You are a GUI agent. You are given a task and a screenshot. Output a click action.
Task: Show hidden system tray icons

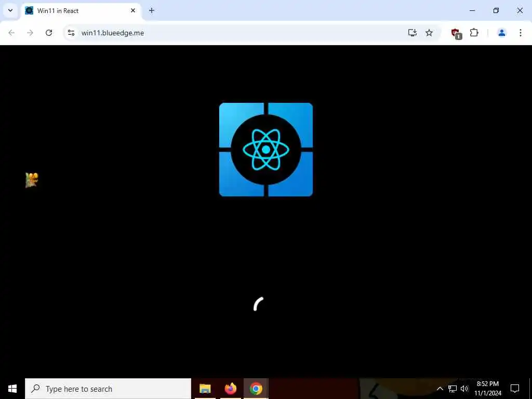(440, 389)
